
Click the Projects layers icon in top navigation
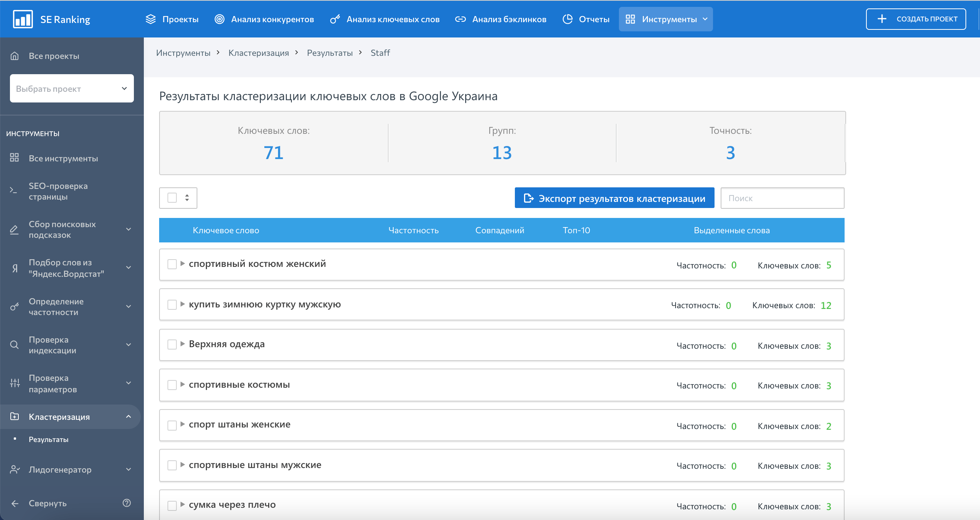pos(151,19)
